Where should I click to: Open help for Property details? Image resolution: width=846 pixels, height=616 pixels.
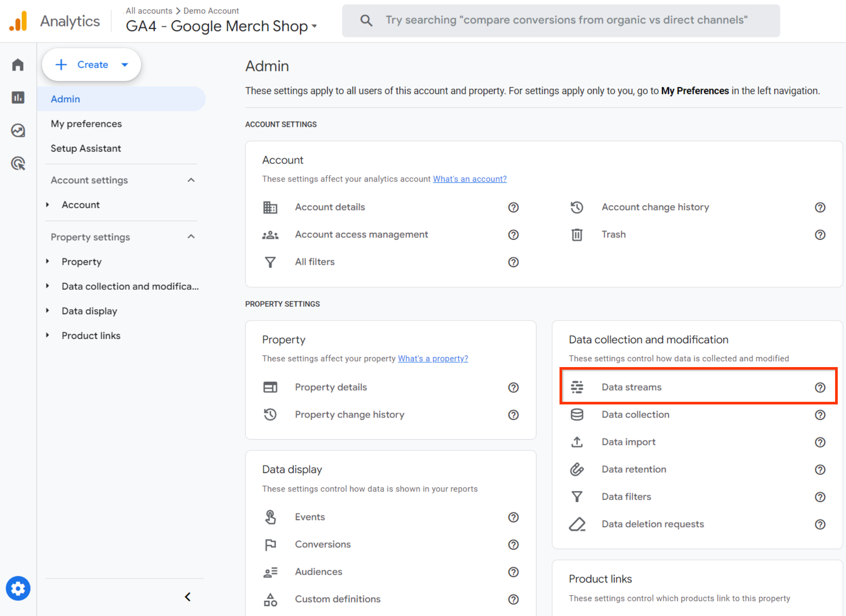(513, 387)
